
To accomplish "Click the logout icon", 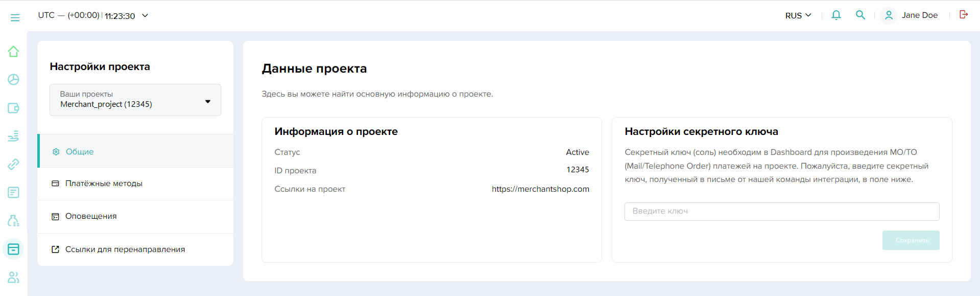I will (964, 15).
